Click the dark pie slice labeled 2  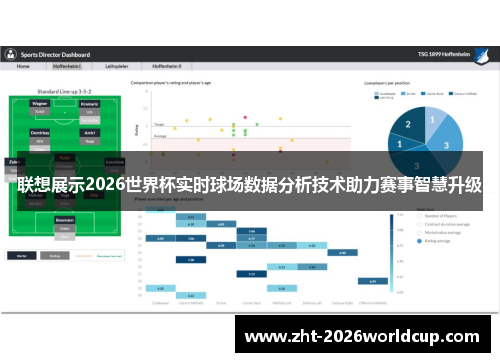(x=409, y=125)
